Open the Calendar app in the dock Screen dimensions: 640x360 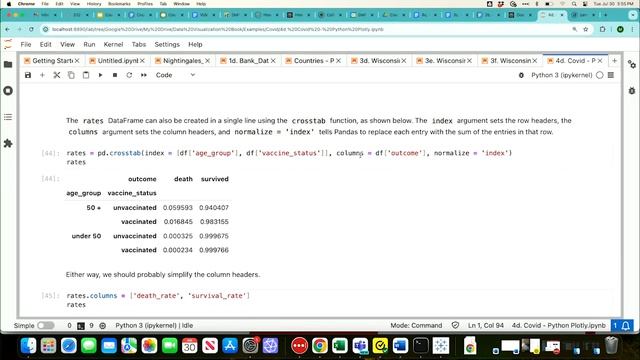pyautogui.click(x=189, y=346)
